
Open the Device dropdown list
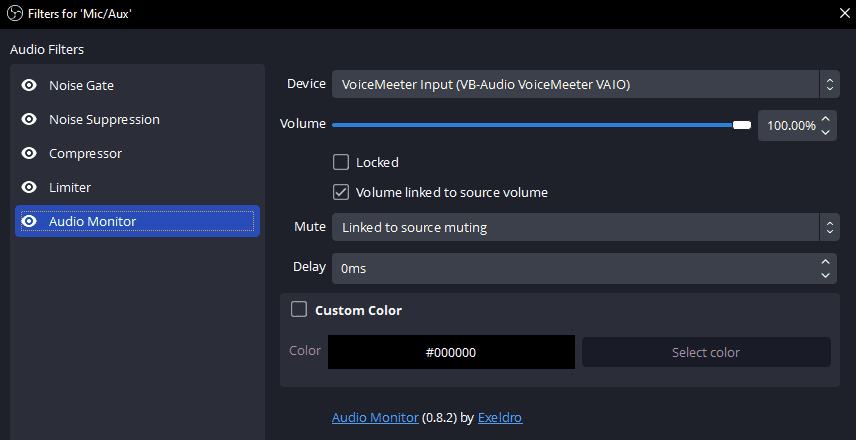point(585,84)
